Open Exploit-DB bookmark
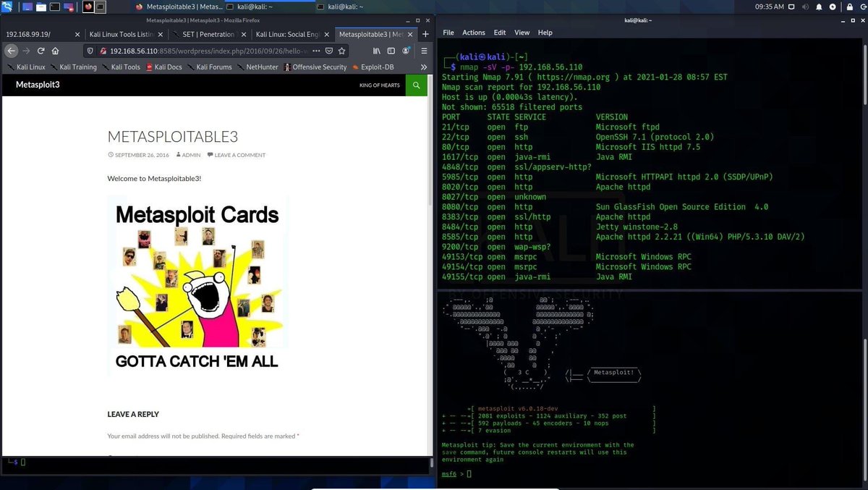Viewport: 868px width, 490px height. tap(373, 67)
